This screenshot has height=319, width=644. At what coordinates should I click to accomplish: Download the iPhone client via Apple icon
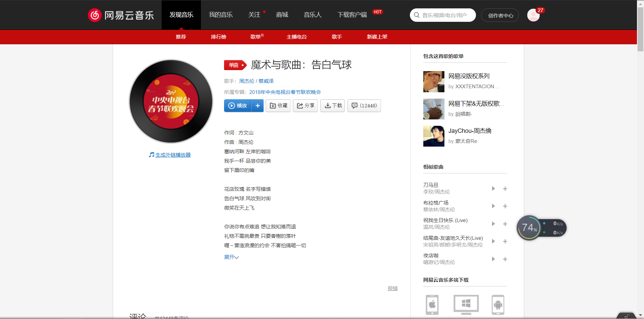click(432, 305)
